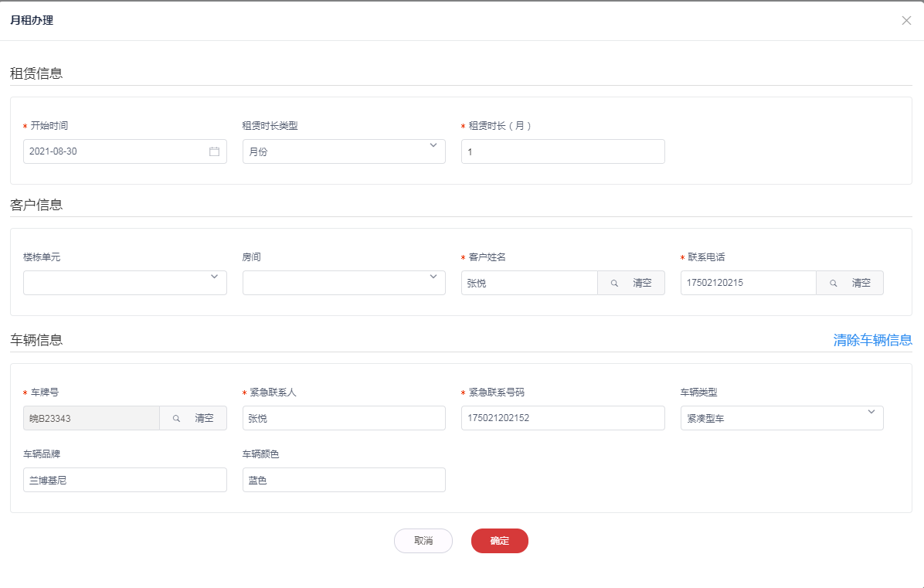Open the 楼栋单元 dropdown

click(x=125, y=283)
